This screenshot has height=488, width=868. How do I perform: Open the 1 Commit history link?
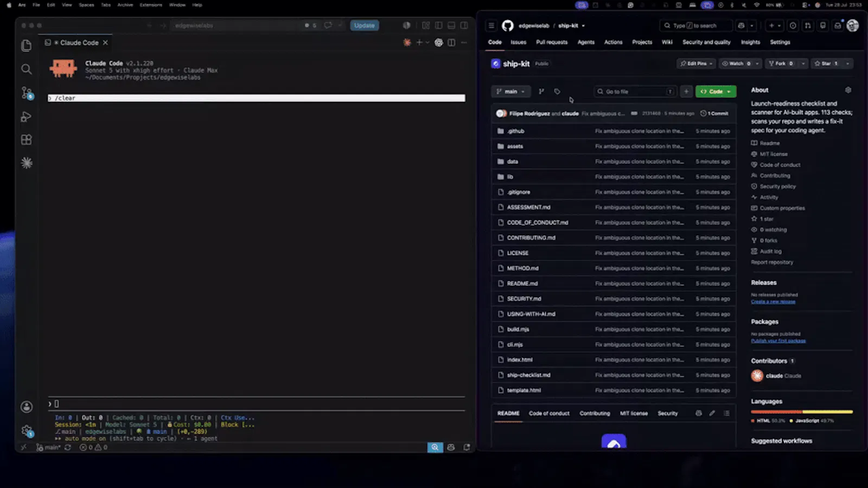coord(714,113)
